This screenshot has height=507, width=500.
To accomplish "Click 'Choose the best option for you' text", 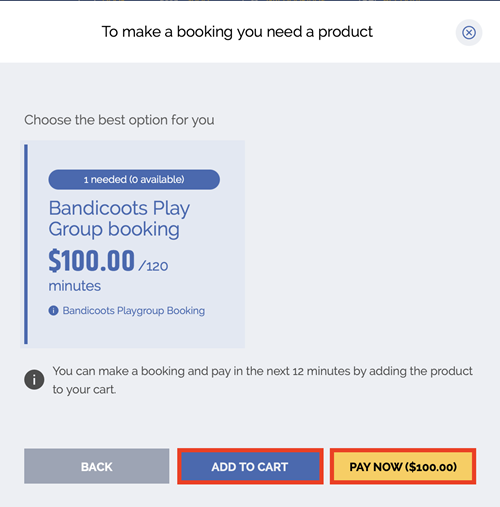I will [119, 120].
